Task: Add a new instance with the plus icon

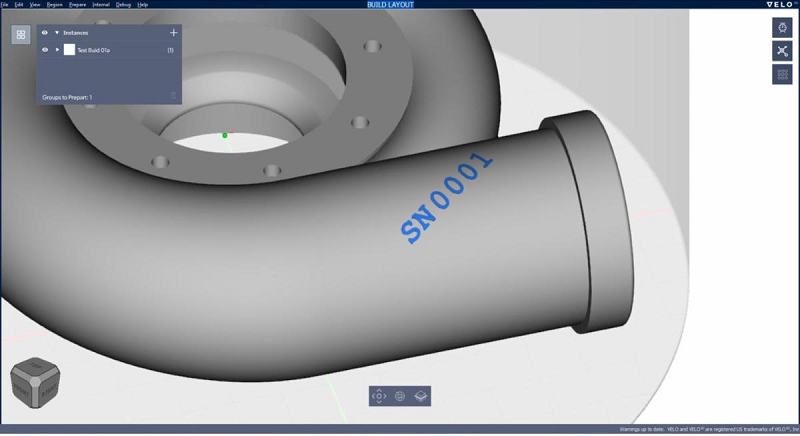Action: click(173, 33)
